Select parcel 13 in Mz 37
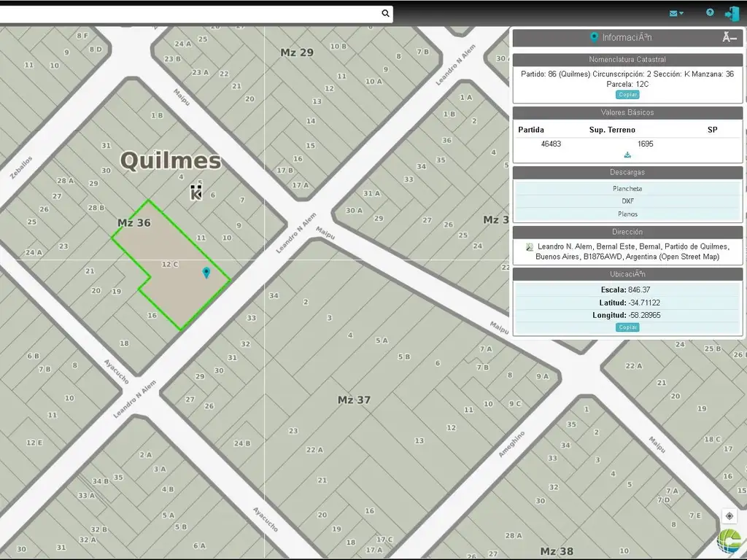Image resolution: width=747 pixels, height=560 pixels. [x=419, y=440]
